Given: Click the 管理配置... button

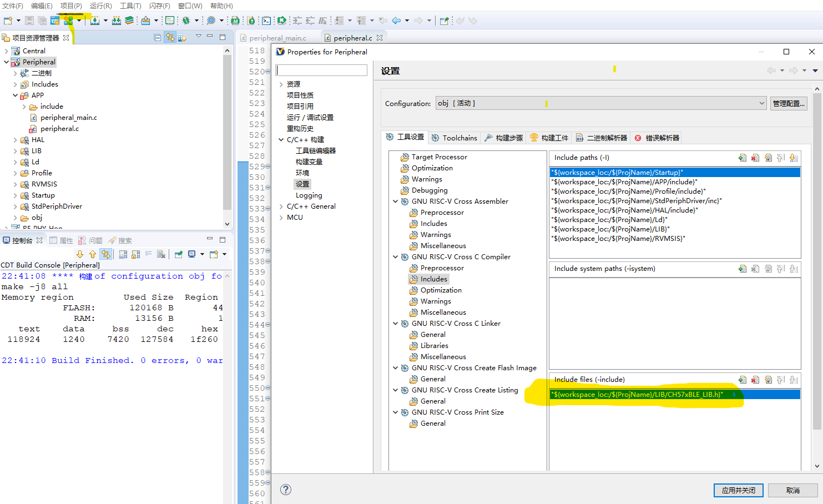Looking at the screenshot, I should [789, 103].
